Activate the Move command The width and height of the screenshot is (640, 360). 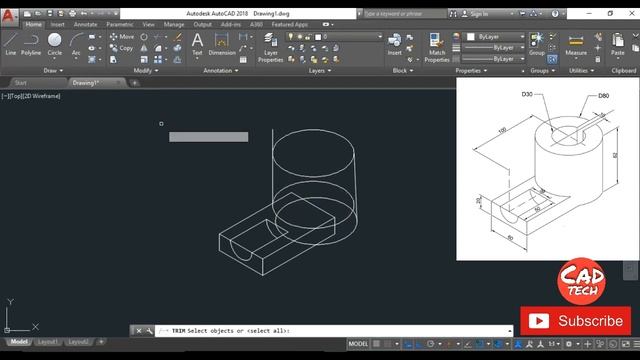[x=122, y=37]
